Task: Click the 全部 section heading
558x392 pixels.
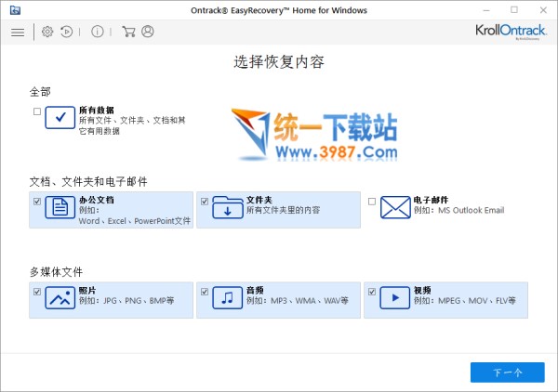Action: (x=40, y=92)
